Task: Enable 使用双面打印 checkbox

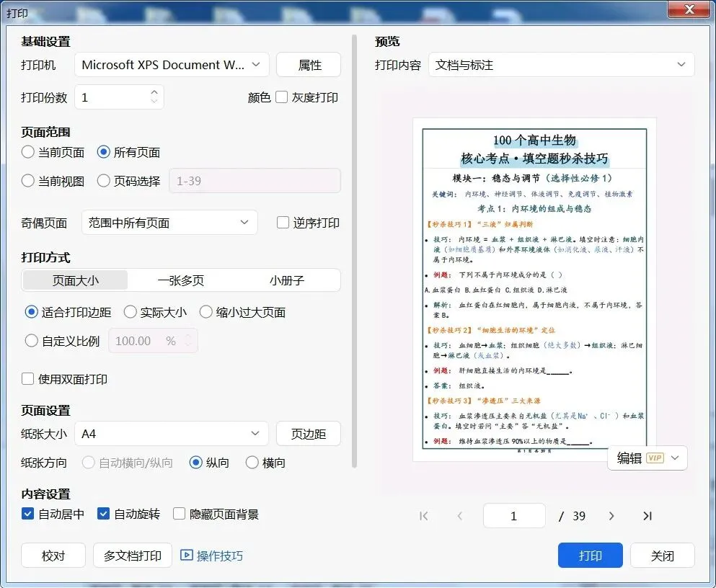Action: [28, 378]
